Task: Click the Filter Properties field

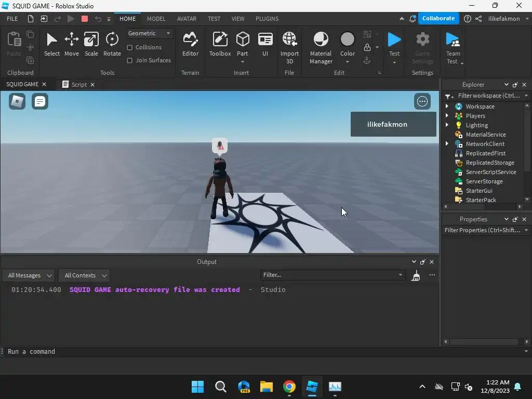Action: point(483,230)
